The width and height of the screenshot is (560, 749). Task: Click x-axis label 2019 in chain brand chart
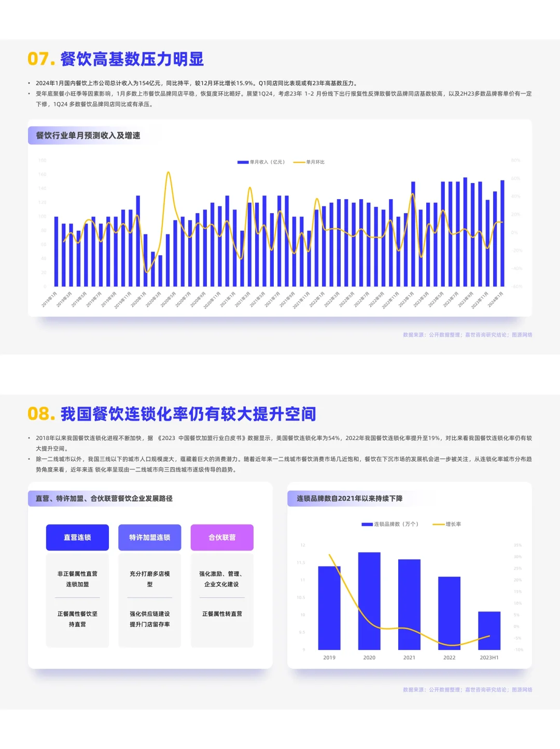[x=329, y=658]
